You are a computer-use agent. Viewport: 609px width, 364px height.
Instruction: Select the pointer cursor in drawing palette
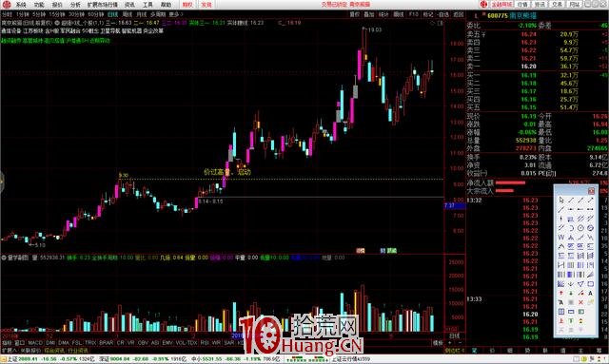(561, 201)
